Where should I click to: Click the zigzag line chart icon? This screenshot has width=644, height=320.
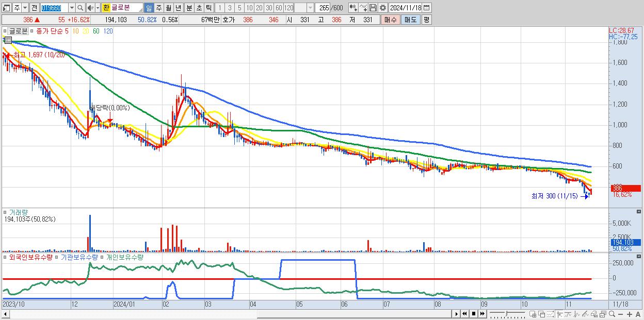click(577, 314)
